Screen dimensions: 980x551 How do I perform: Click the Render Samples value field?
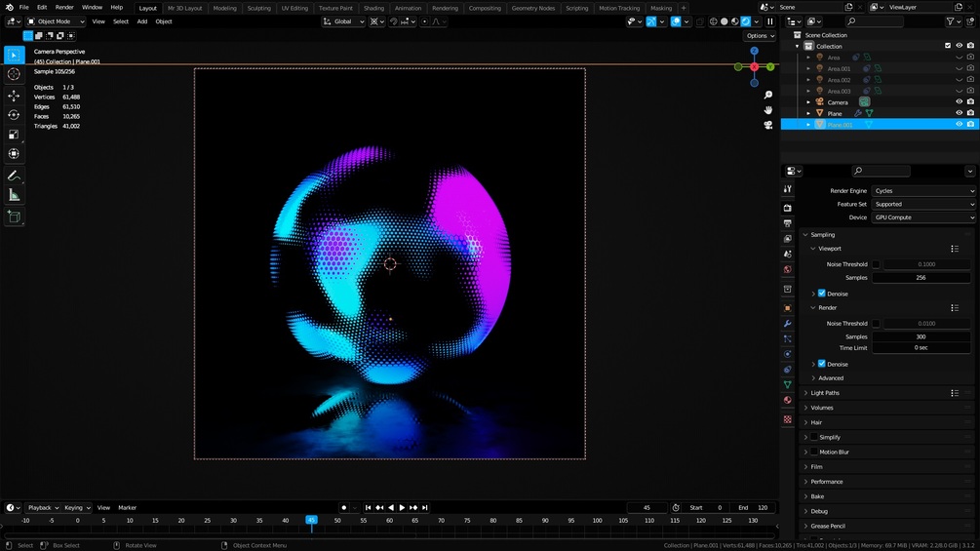pyautogui.click(x=921, y=336)
